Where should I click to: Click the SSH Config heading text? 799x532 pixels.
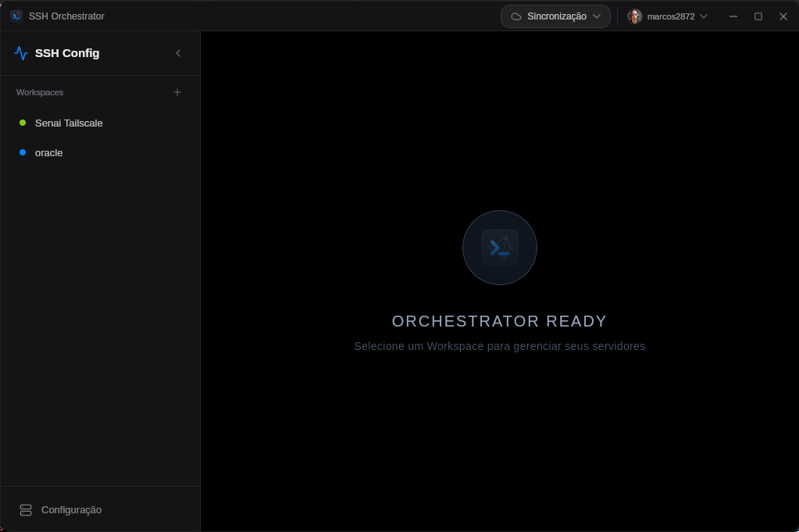pyautogui.click(x=67, y=53)
